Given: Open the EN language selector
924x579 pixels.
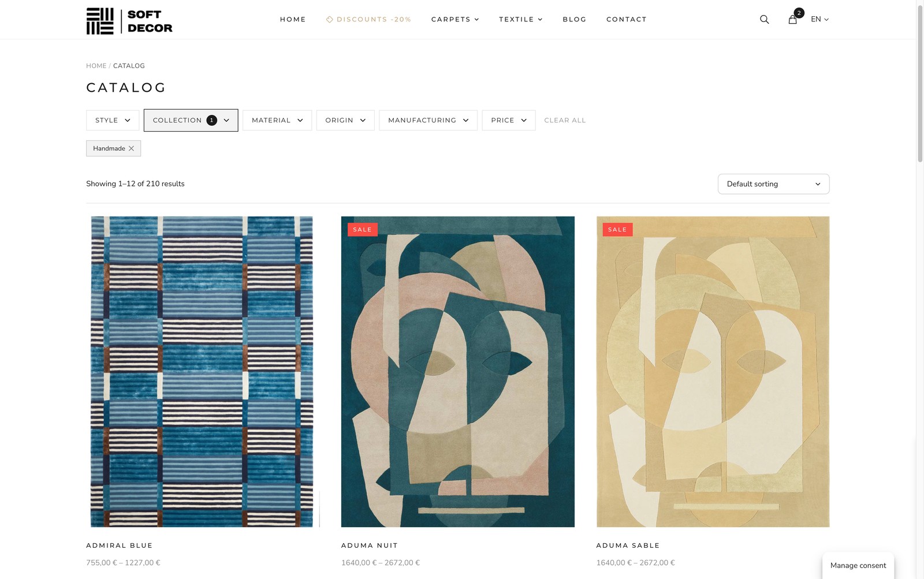Looking at the screenshot, I should click(x=819, y=19).
